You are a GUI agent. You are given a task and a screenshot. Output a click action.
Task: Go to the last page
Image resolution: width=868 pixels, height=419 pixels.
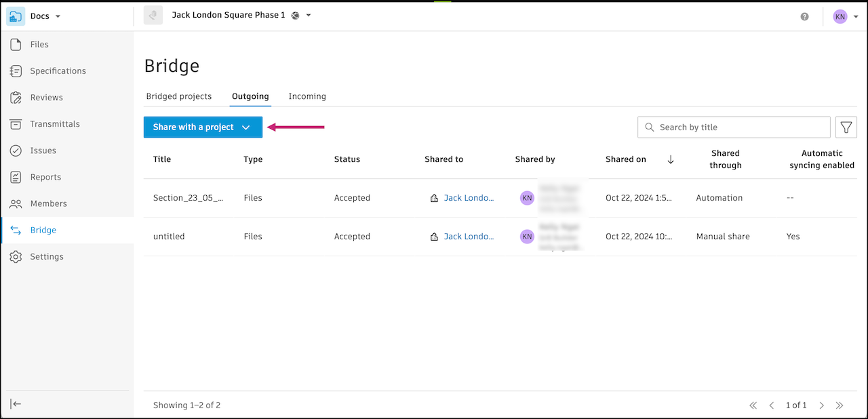click(840, 405)
